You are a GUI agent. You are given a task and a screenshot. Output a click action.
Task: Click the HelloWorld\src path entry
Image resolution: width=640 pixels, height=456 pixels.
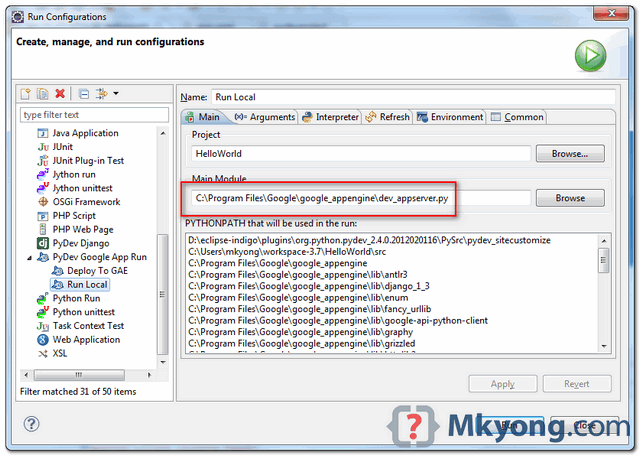(287, 251)
